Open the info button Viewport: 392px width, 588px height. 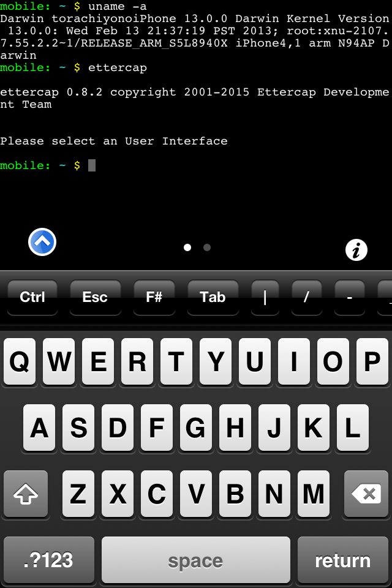(356, 250)
